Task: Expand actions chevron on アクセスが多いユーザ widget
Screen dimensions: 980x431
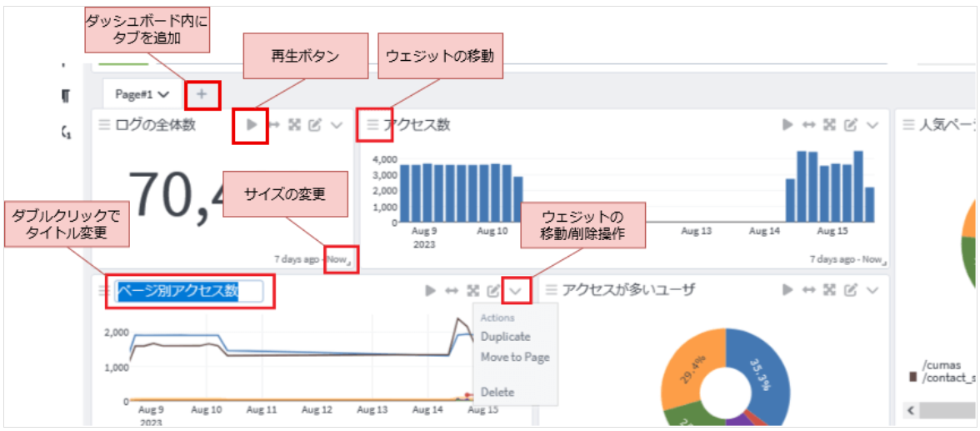Action: click(x=872, y=290)
